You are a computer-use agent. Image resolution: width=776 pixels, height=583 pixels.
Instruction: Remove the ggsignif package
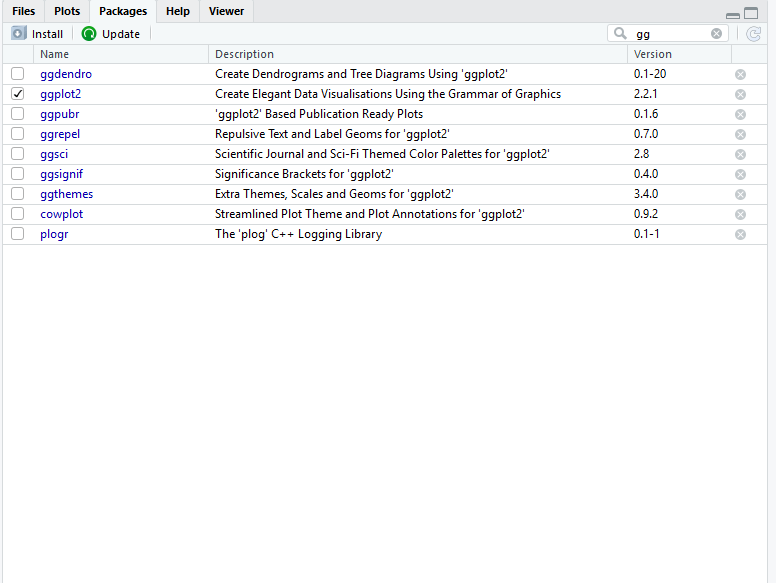[740, 174]
